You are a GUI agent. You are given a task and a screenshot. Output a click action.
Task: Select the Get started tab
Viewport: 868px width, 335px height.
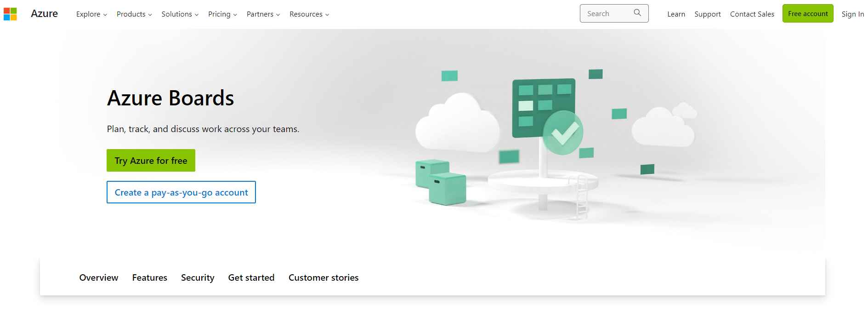point(251,277)
